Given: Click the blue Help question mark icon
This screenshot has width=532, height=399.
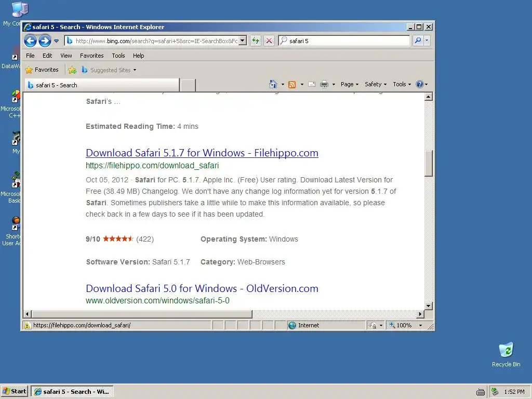Looking at the screenshot, I should [420, 84].
